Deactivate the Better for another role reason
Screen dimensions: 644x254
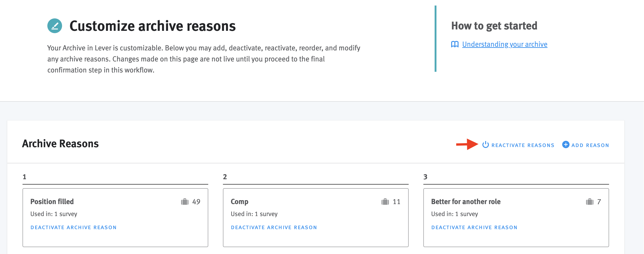pos(474,227)
